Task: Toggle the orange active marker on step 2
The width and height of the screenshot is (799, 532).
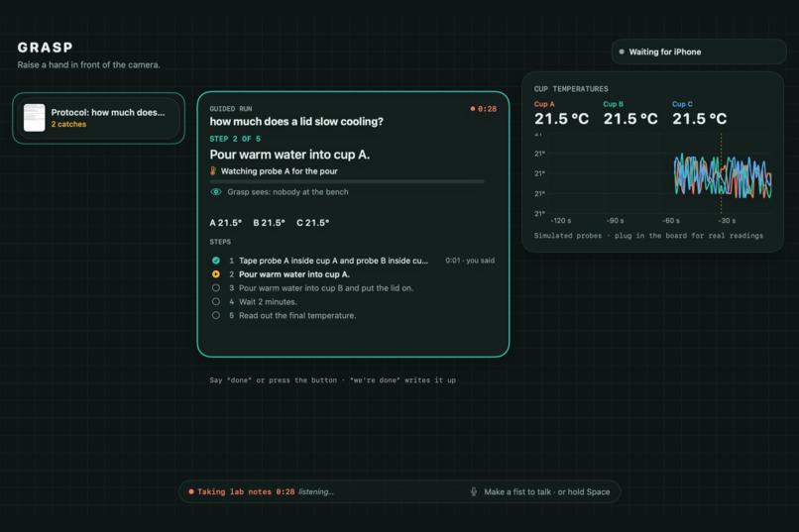Action: (x=216, y=274)
